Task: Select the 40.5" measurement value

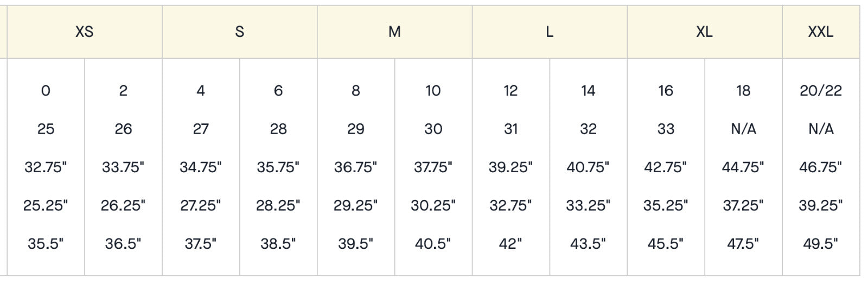Action: [x=433, y=243]
